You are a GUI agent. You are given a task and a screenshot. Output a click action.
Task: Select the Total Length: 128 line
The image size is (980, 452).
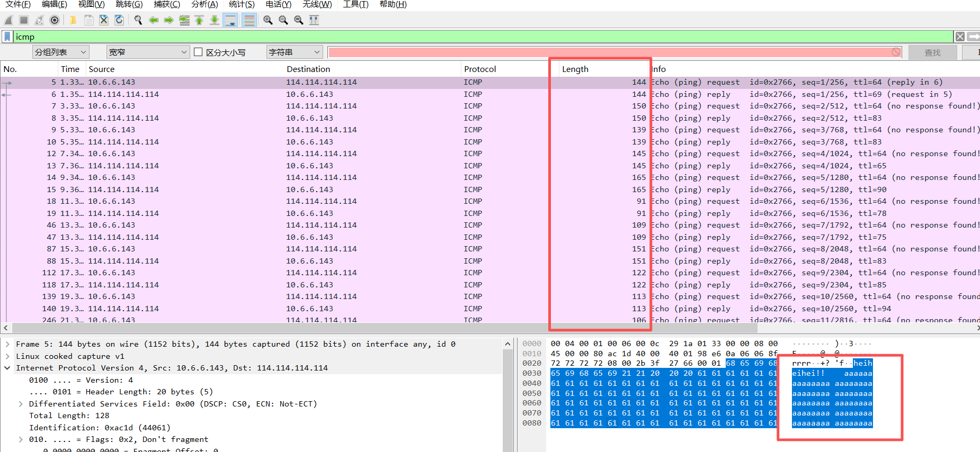click(x=69, y=415)
